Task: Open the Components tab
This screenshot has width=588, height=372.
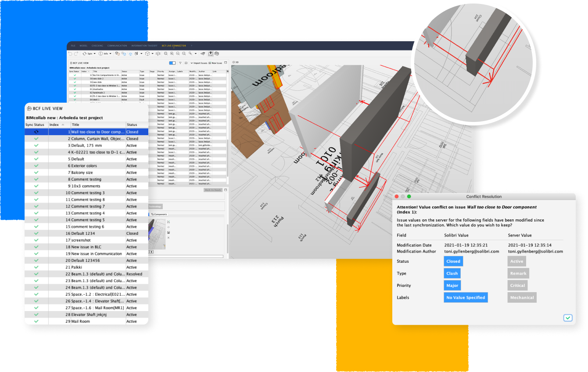Action: [x=159, y=214]
